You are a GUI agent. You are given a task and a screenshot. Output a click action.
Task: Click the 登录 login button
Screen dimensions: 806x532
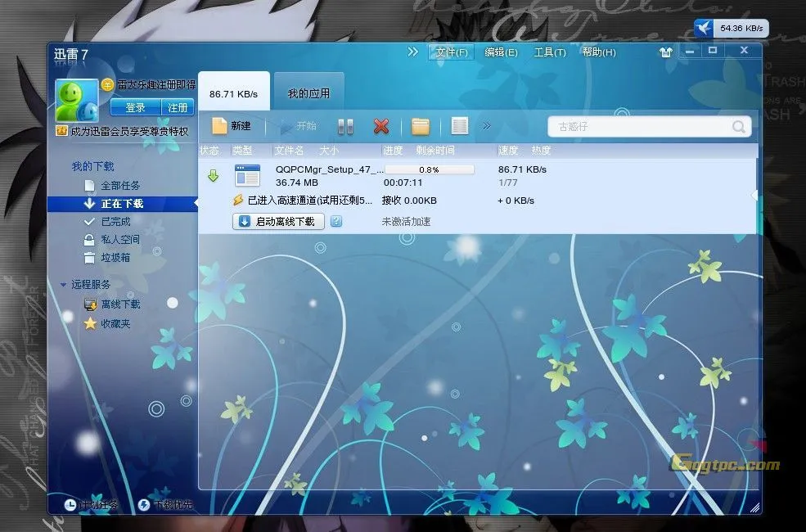pyautogui.click(x=135, y=107)
